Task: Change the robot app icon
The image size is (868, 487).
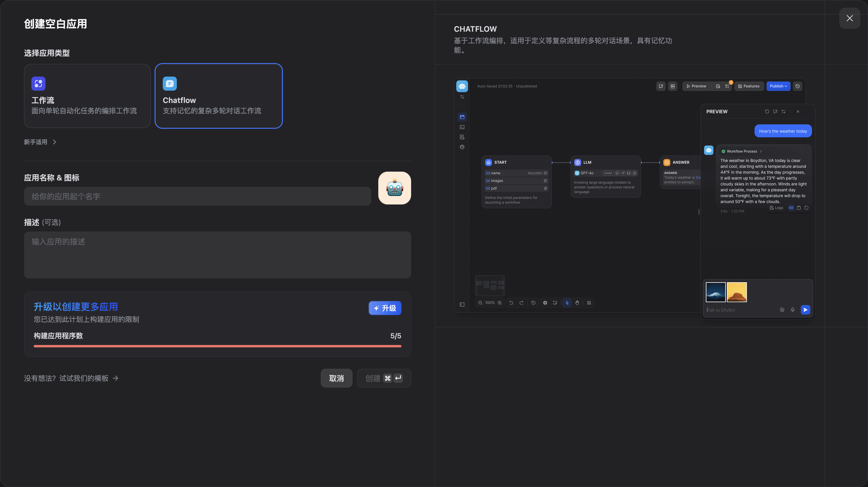Action: 395,188
